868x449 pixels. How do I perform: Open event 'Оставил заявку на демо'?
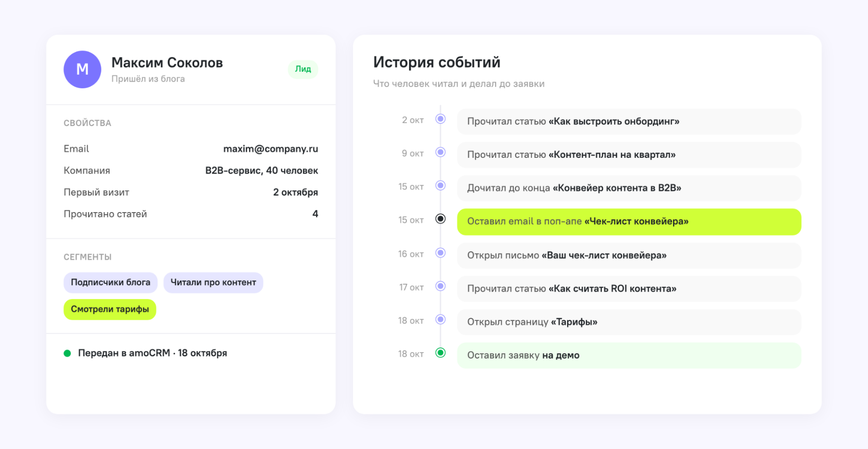pyautogui.click(x=629, y=356)
